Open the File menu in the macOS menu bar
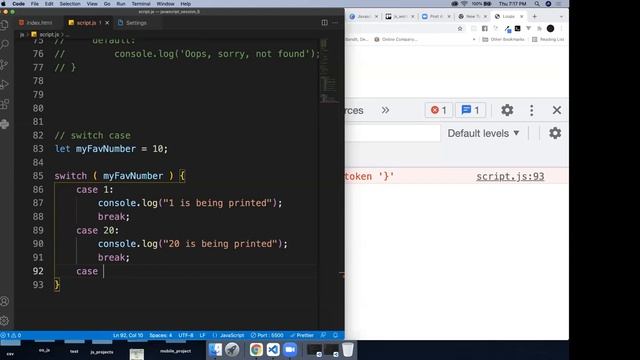 pos(35,4)
